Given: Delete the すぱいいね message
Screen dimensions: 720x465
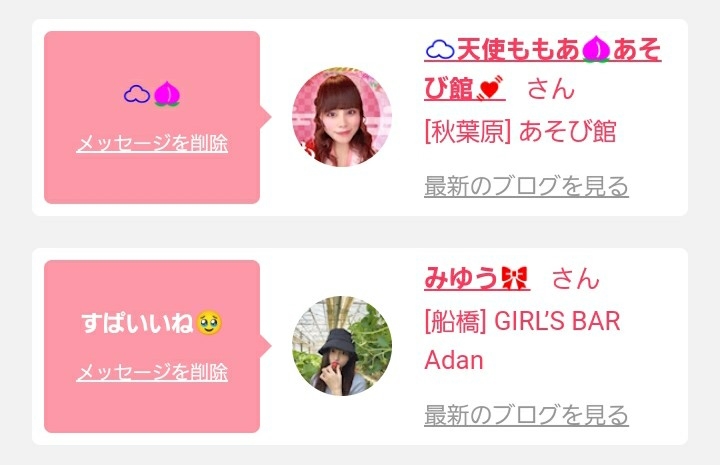Looking at the screenshot, I should 152,372.
